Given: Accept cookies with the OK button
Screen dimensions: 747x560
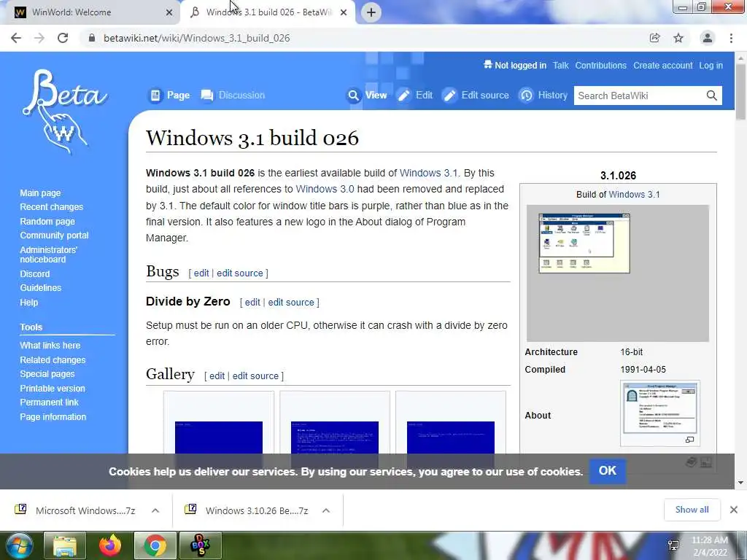Looking at the screenshot, I should pos(608,470).
